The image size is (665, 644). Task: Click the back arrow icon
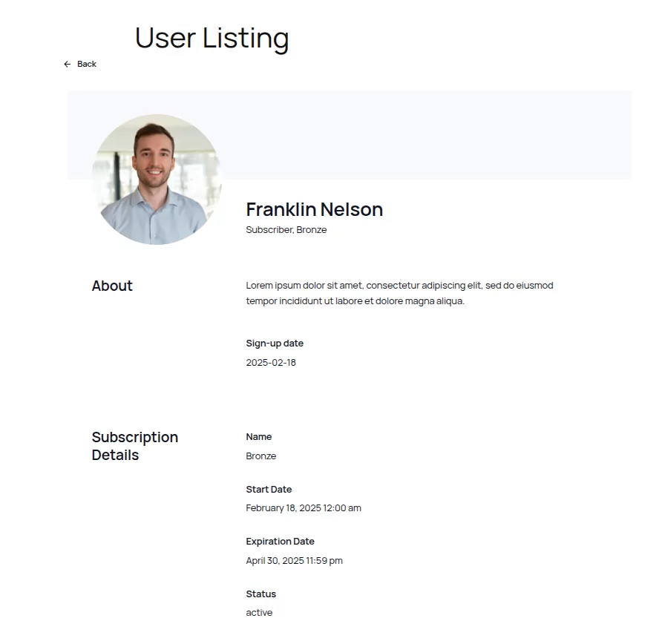coord(67,64)
